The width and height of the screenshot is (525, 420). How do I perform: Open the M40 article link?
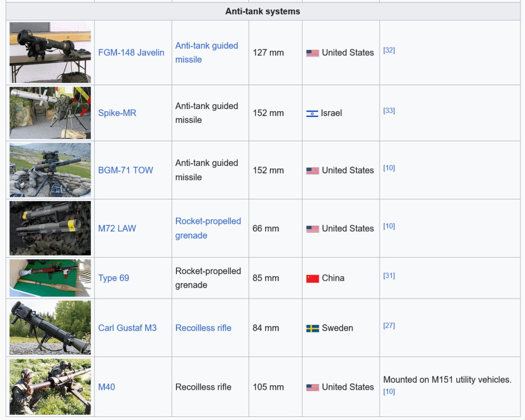[x=107, y=387]
